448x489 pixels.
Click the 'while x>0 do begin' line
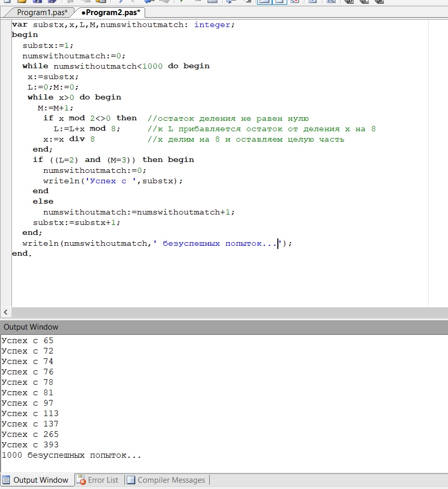click(74, 97)
